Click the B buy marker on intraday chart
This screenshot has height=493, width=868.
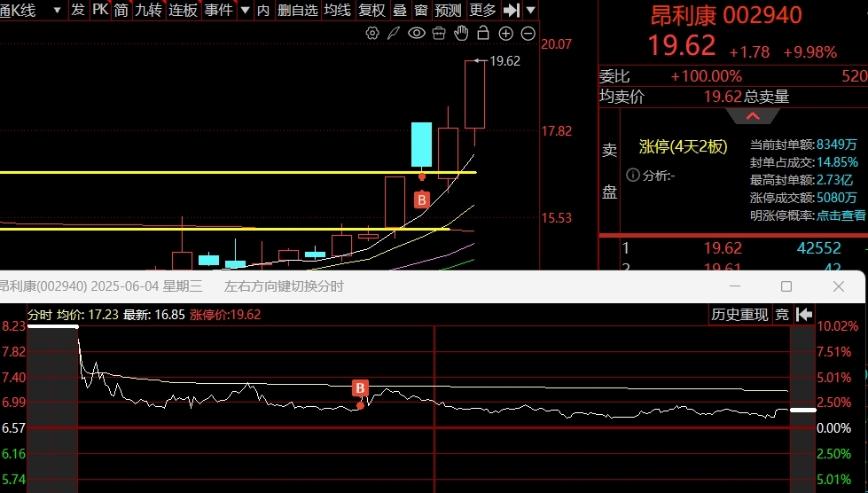point(360,387)
